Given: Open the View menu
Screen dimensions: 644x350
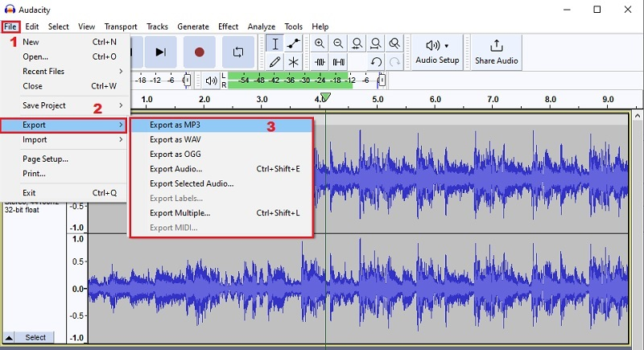Looking at the screenshot, I should [x=86, y=27].
